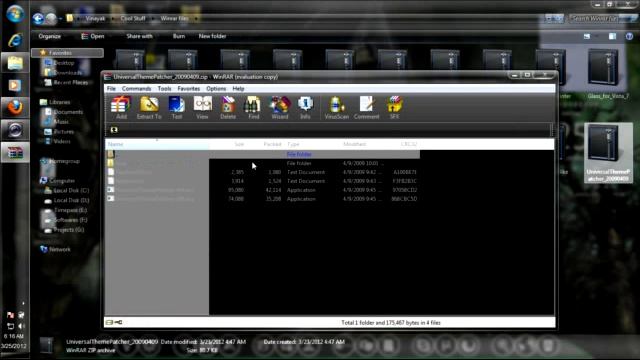Select the parent folder row at top of the list
This screenshot has height=360, width=640.
tap(262, 154)
